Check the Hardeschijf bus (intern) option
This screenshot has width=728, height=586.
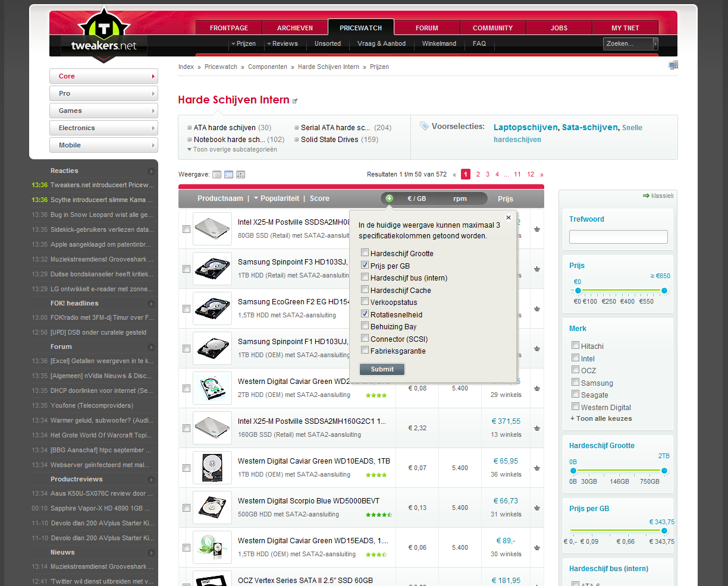(365, 277)
